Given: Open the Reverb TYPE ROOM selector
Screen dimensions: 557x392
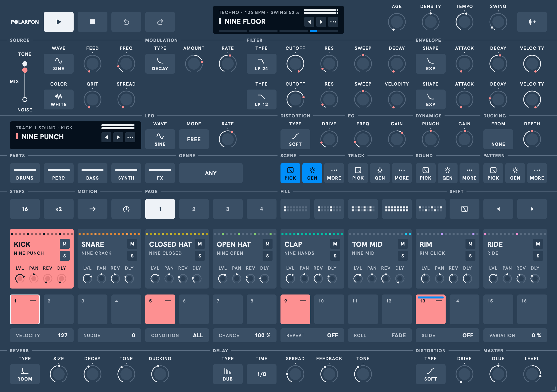Looking at the screenshot, I should click(x=25, y=374).
